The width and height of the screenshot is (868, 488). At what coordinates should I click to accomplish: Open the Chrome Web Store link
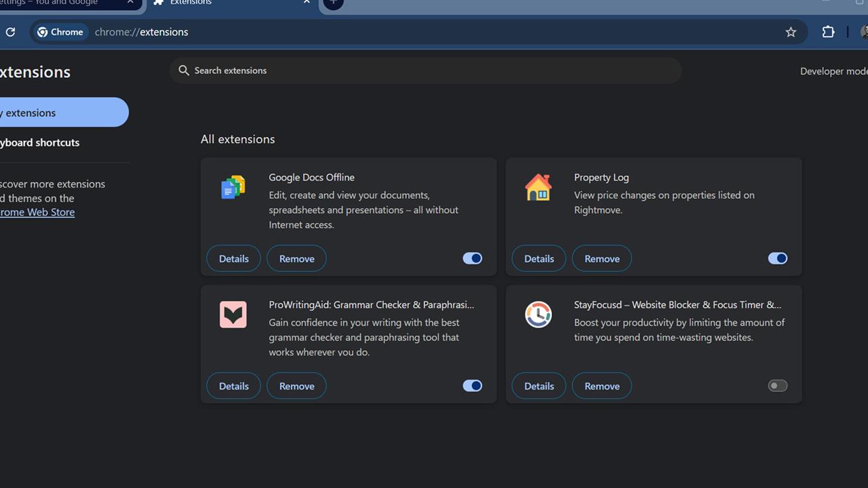pos(37,212)
